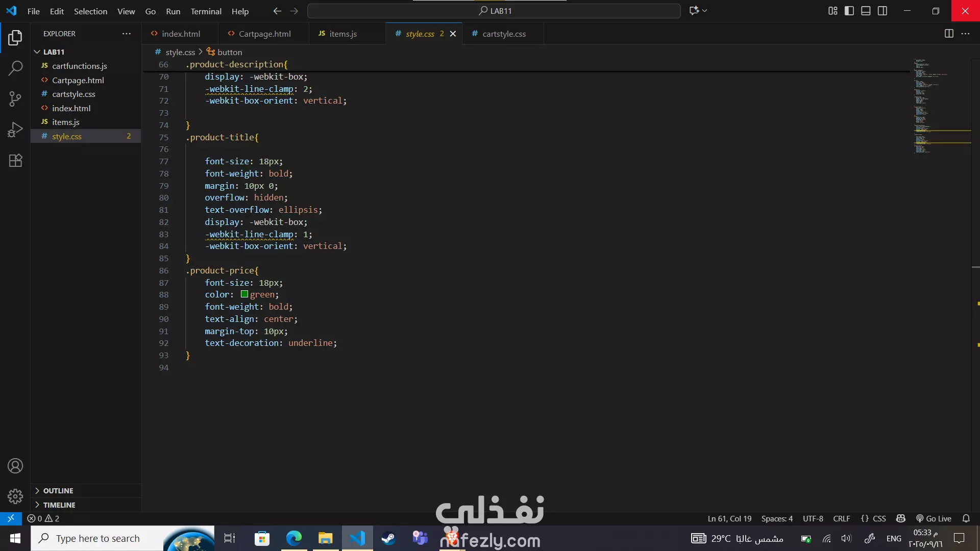This screenshot has height=551, width=980.
Task: Open the Go menu
Action: click(x=150, y=11)
